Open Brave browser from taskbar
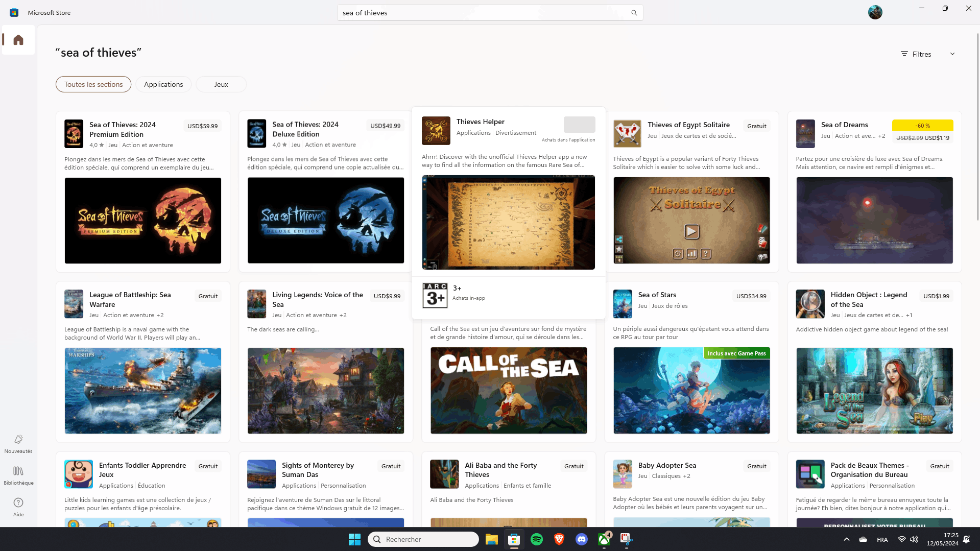980x551 pixels. pos(559,539)
